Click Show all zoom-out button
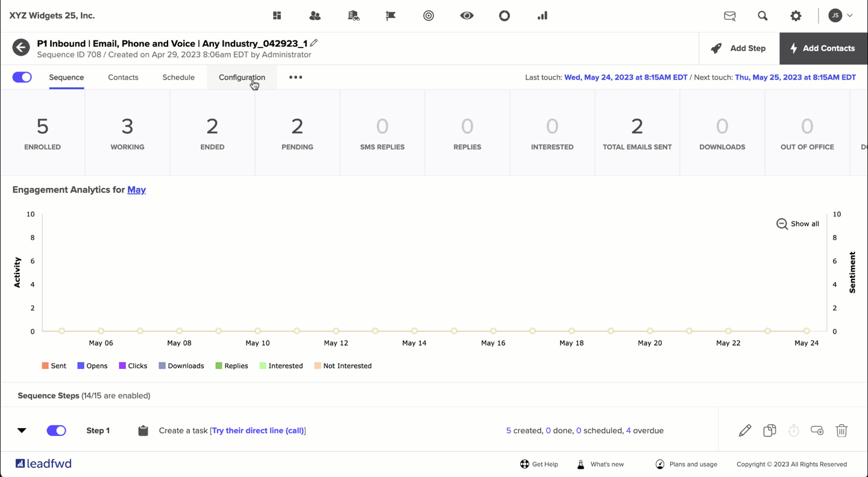 tap(797, 223)
